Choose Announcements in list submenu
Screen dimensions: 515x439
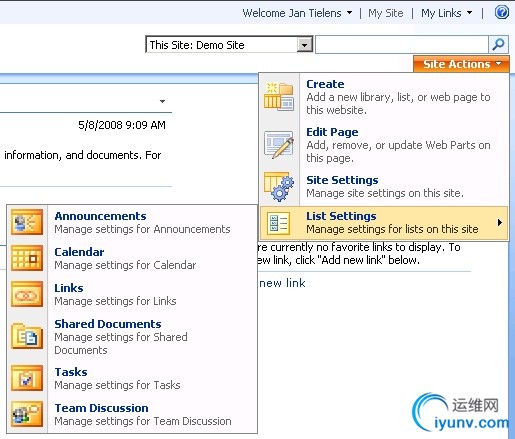pyautogui.click(x=132, y=222)
